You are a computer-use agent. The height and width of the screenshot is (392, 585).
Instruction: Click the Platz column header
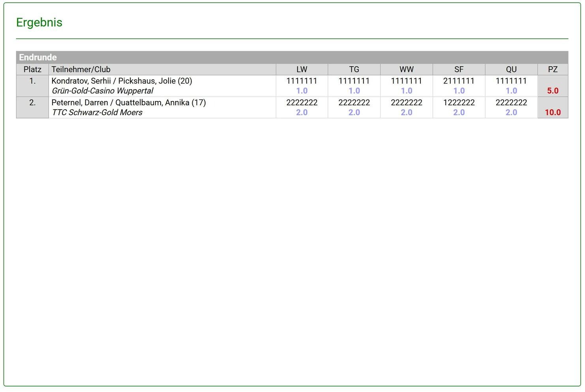pos(32,69)
